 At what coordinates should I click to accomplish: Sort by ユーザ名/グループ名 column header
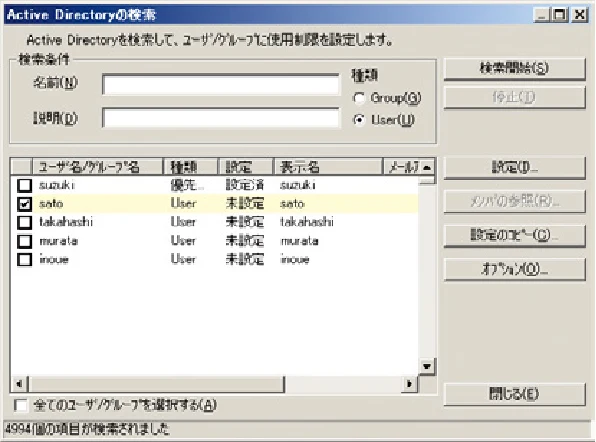tap(98, 167)
